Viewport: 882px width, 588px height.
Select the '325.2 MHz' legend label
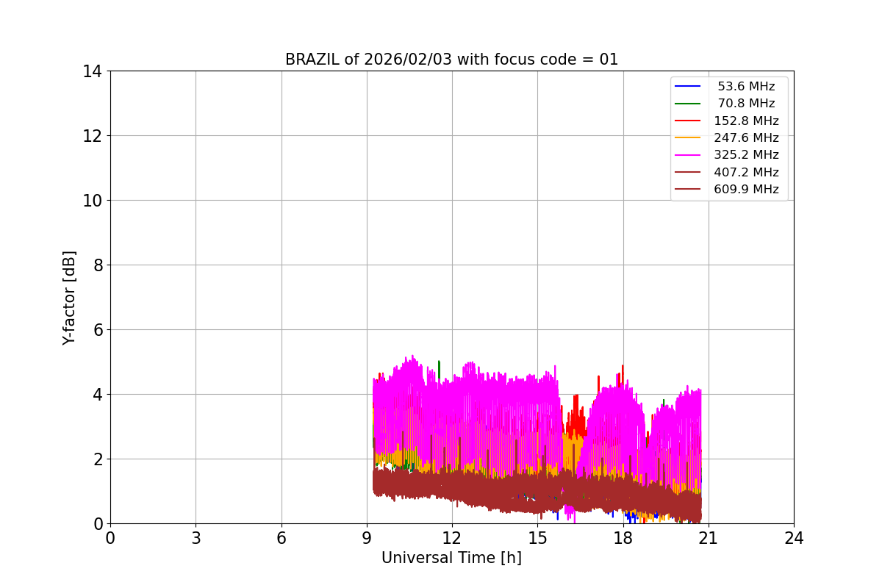click(746, 155)
